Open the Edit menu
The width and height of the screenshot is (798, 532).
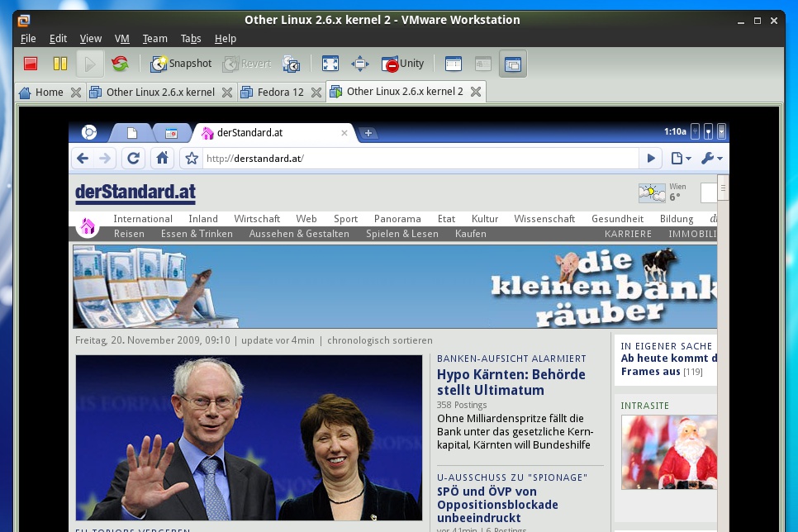[58, 39]
